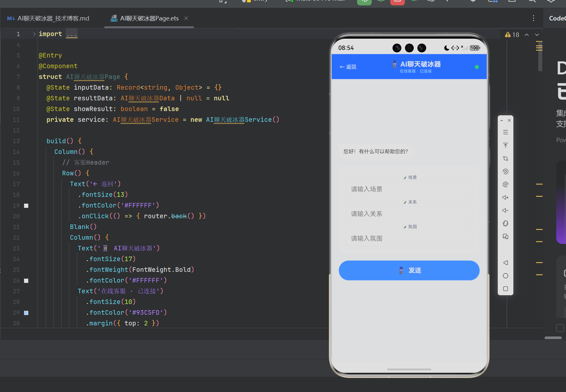The height and width of the screenshot is (392, 566).
Task: Click the struct keyword on line 7
Action: tap(50, 77)
